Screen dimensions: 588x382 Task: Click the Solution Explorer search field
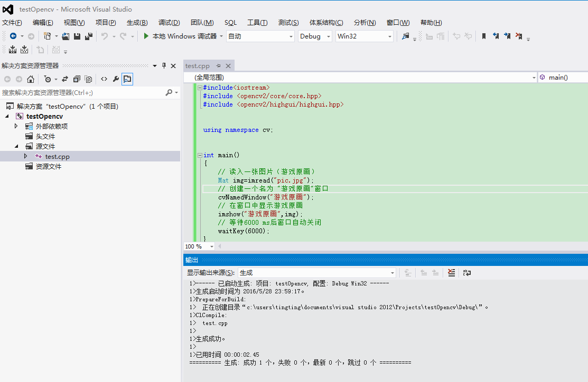[x=82, y=92]
